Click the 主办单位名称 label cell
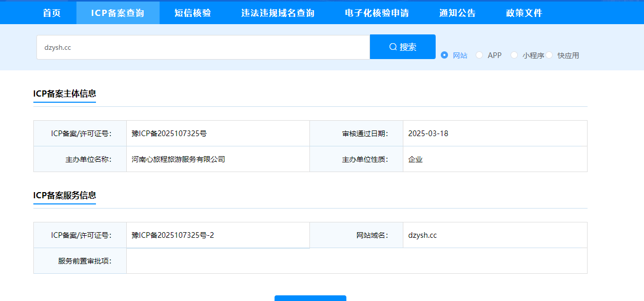Viewport: 644px width, 301px height. point(80,159)
